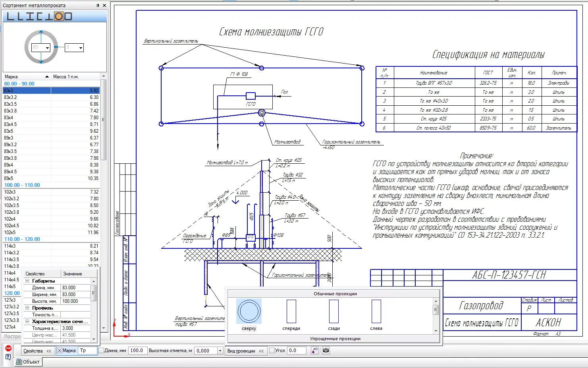The image size is (588, 368).
Task: Switch to the Объект tab
Action: 28,362
